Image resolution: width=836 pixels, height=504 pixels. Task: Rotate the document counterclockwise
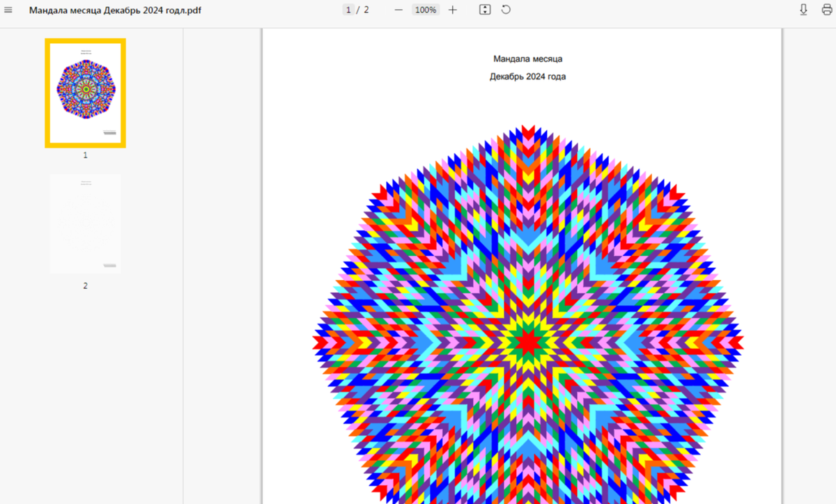(506, 10)
